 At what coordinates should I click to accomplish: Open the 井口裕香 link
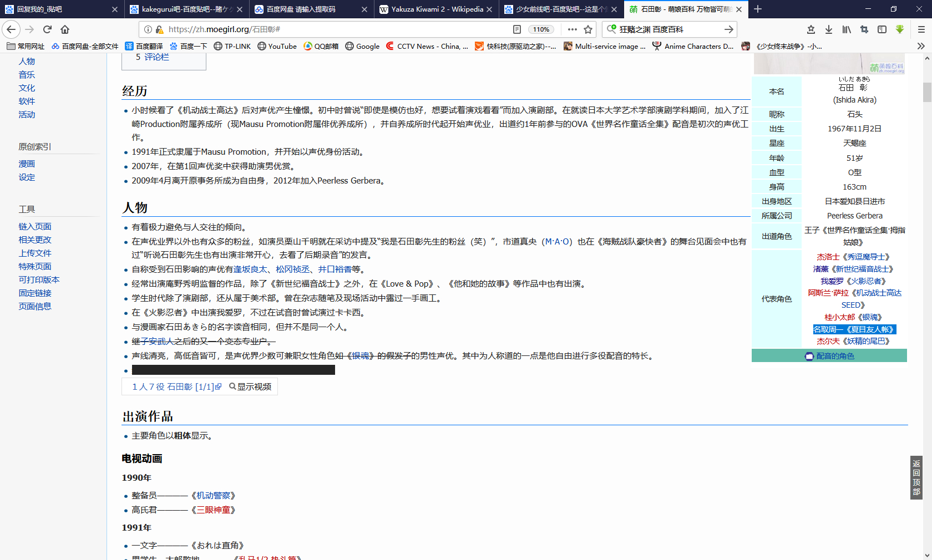pos(335,269)
